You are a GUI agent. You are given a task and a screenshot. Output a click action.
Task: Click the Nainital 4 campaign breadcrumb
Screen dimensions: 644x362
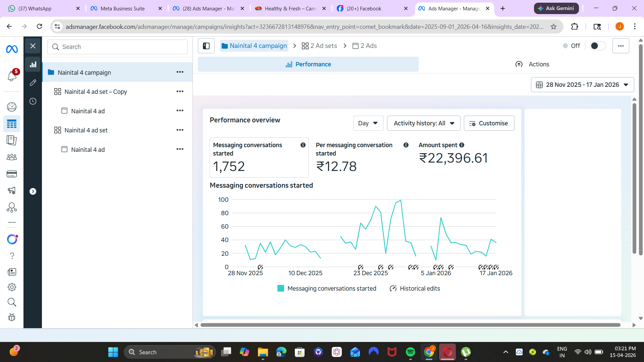(x=254, y=46)
